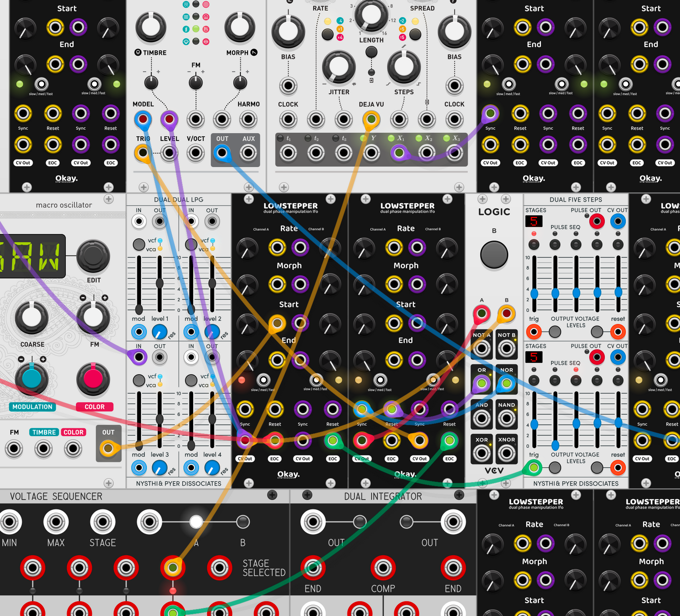Click the macro oscillator FM attenuverter knob
The width and height of the screenshot is (680, 616).
[x=93, y=317]
